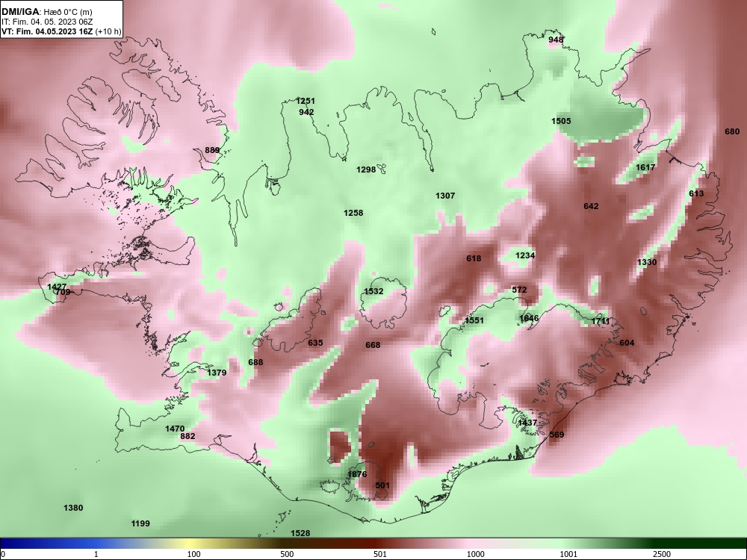Click the 680 value offshore east
This screenshot has width=747, height=560.
click(x=732, y=131)
